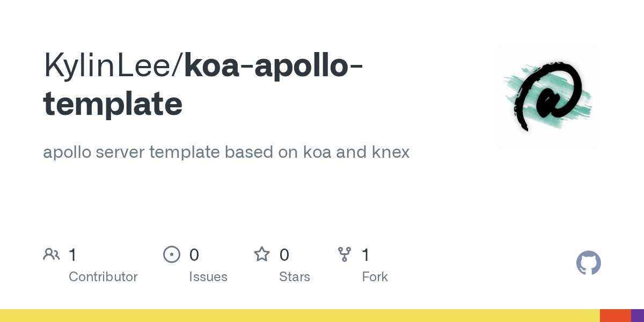
Task: Click the fork count number 1
Action: (366, 255)
